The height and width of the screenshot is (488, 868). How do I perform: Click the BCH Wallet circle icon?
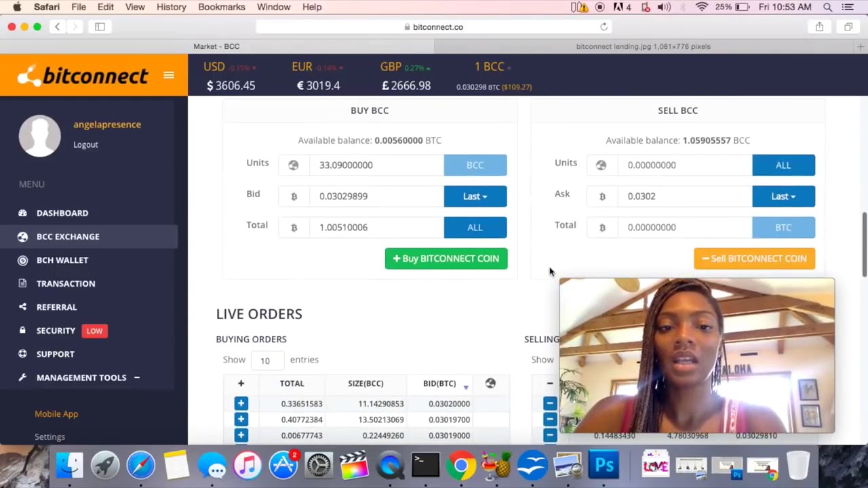(x=22, y=260)
